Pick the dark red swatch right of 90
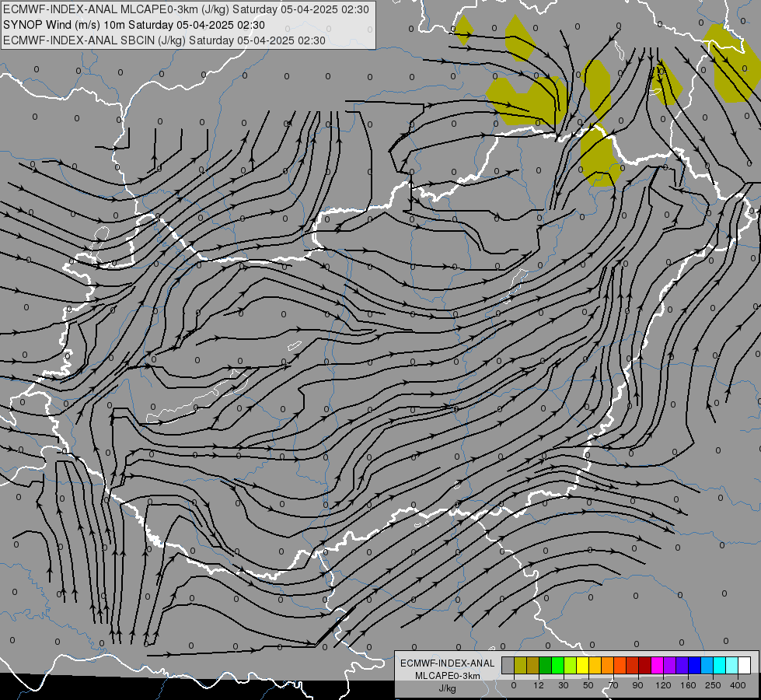The height and width of the screenshot is (700, 761). [645, 665]
